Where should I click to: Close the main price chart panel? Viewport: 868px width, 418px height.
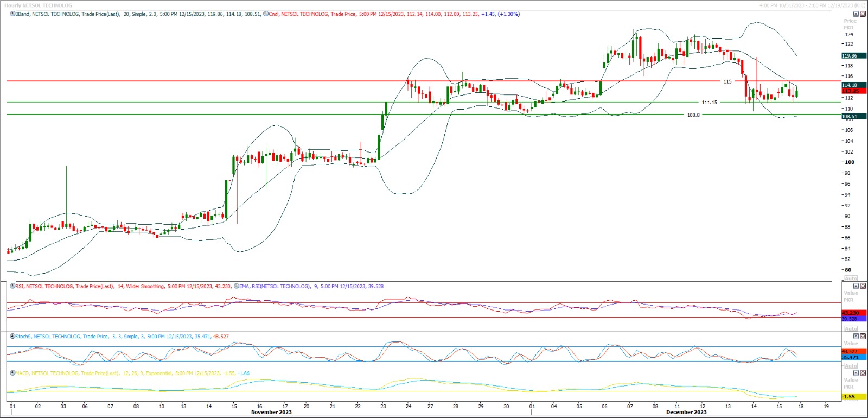(863, 14)
